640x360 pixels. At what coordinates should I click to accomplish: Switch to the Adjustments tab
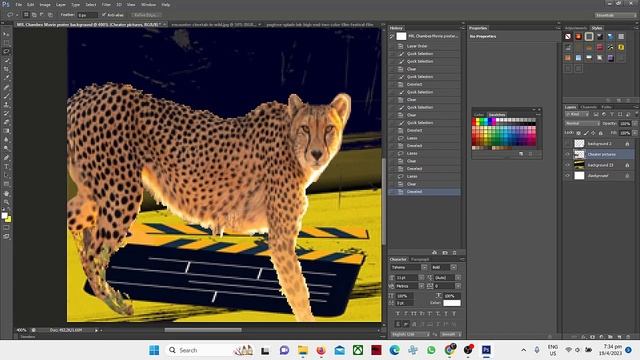click(x=576, y=28)
